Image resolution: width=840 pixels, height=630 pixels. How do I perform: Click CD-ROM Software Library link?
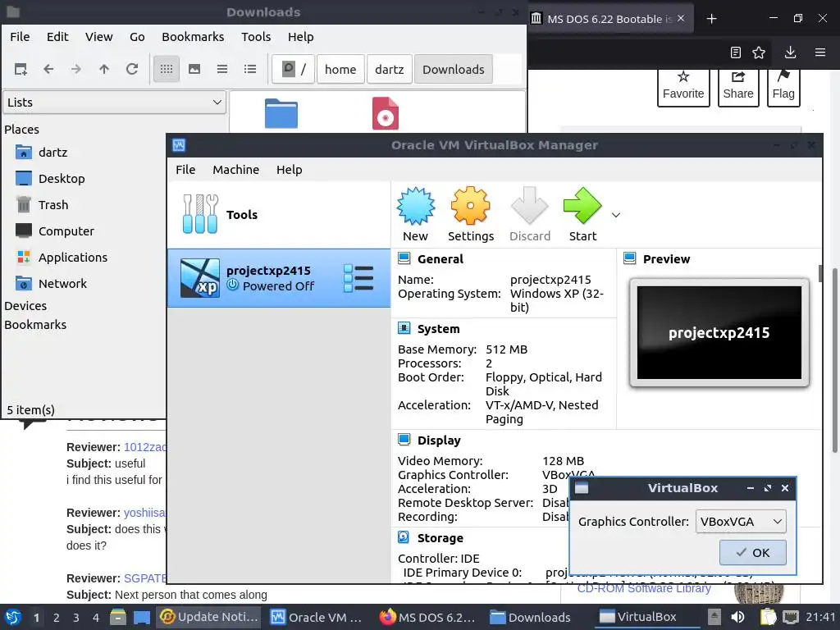point(644,588)
